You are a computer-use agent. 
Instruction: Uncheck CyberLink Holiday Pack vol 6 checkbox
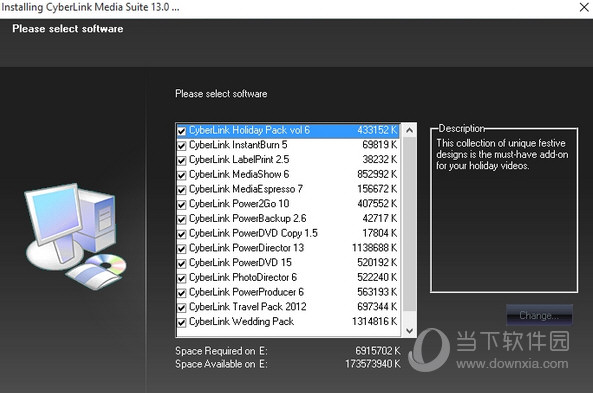click(x=182, y=131)
